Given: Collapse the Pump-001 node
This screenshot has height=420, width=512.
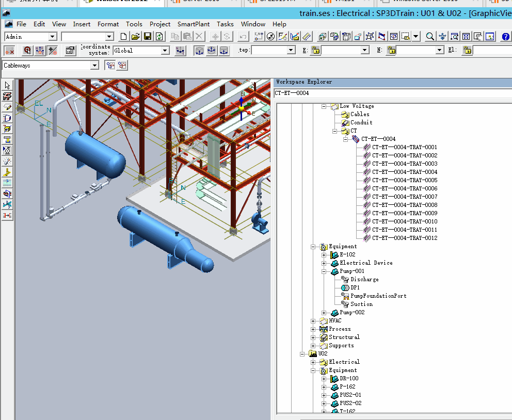Looking at the screenshot, I should click(x=324, y=271).
